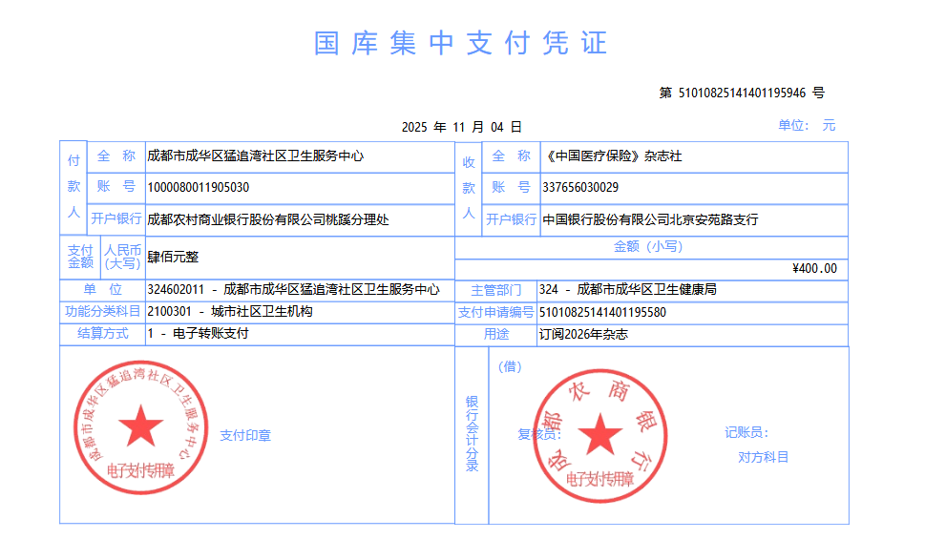Click the payee name 《中国医疗保险》杂志社
925x560 pixels.
click(612, 156)
